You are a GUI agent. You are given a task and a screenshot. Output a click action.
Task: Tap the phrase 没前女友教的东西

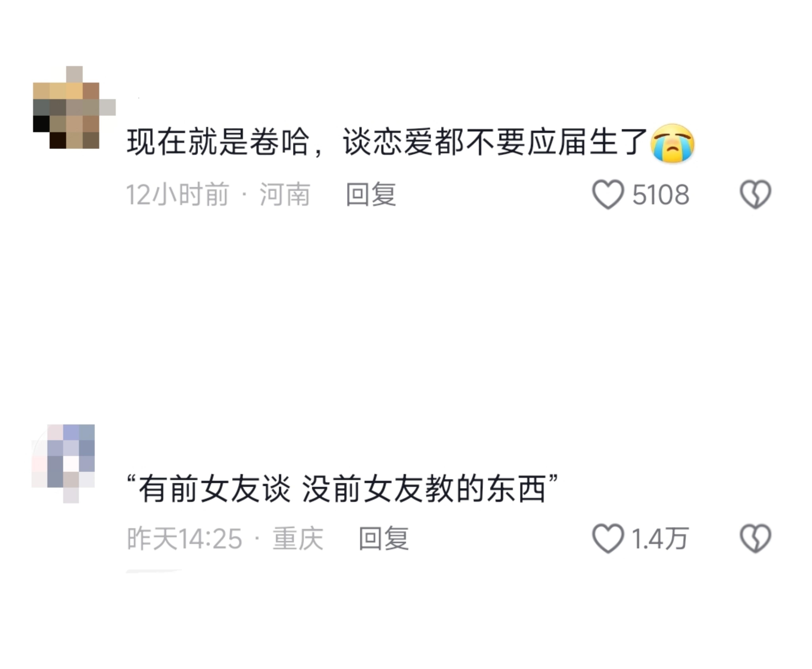(424, 489)
